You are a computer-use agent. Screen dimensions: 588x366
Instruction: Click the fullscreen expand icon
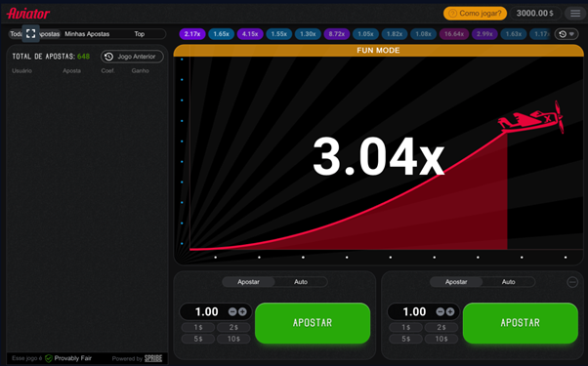(x=30, y=34)
